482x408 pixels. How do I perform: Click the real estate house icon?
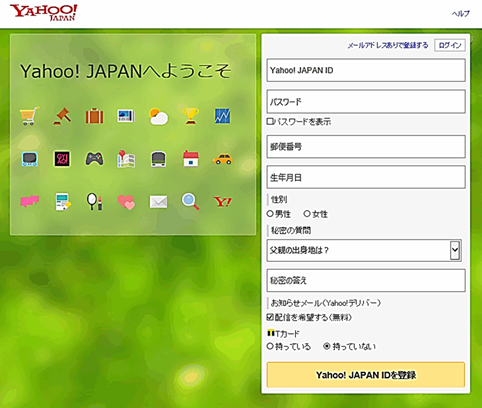[191, 159]
